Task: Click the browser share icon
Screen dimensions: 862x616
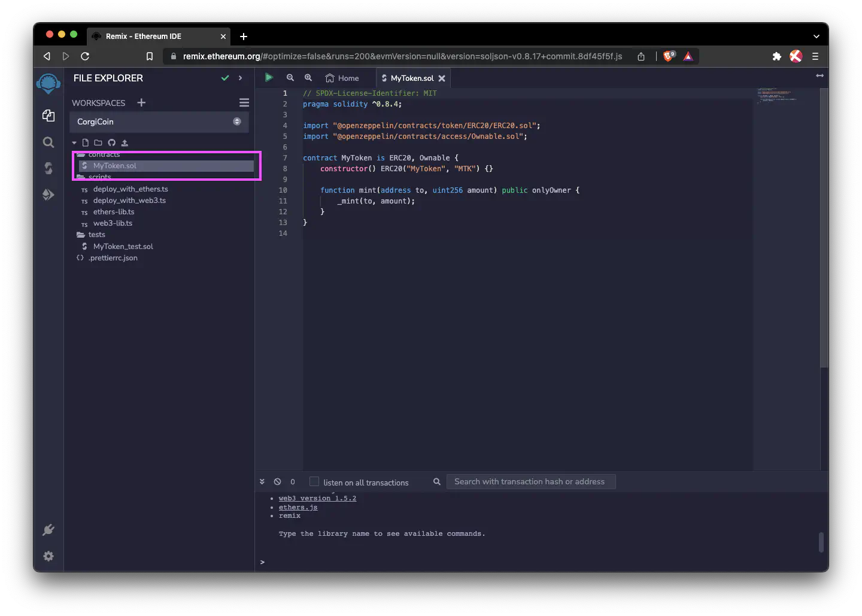Action: tap(641, 56)
